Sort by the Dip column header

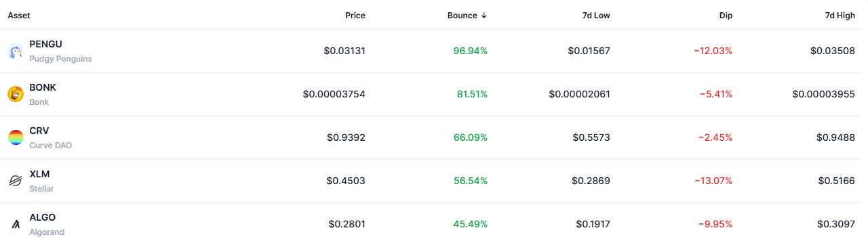(x=725, y=16)
